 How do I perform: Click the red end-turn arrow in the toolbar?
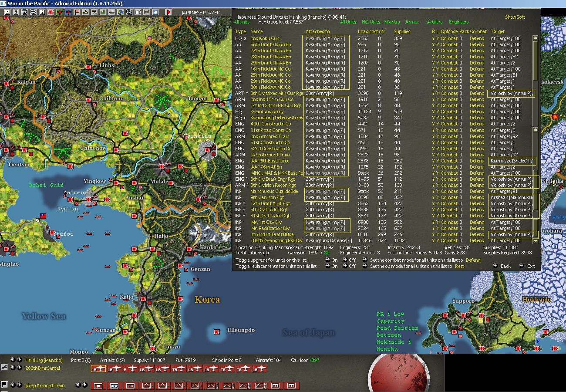click(x=168, y=12)
